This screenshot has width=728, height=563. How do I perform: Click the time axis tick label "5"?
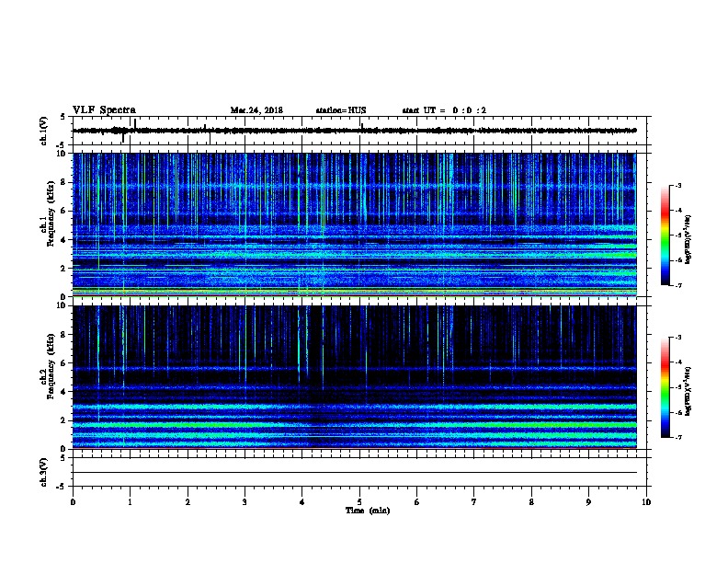point(359,501)
